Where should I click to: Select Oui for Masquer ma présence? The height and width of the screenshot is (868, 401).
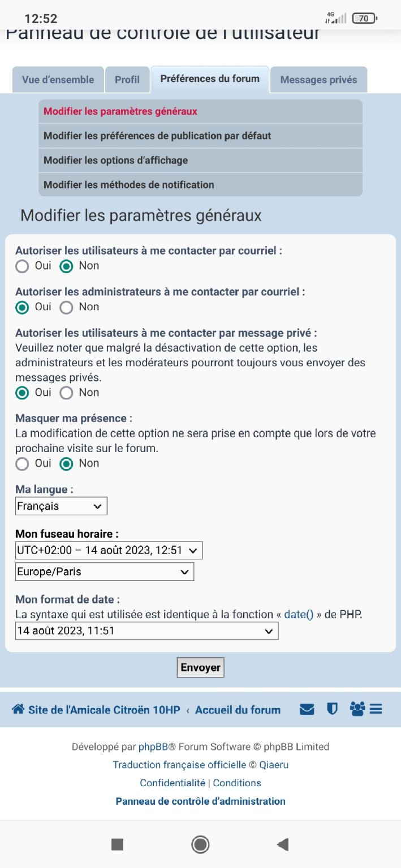click(22, 464)
